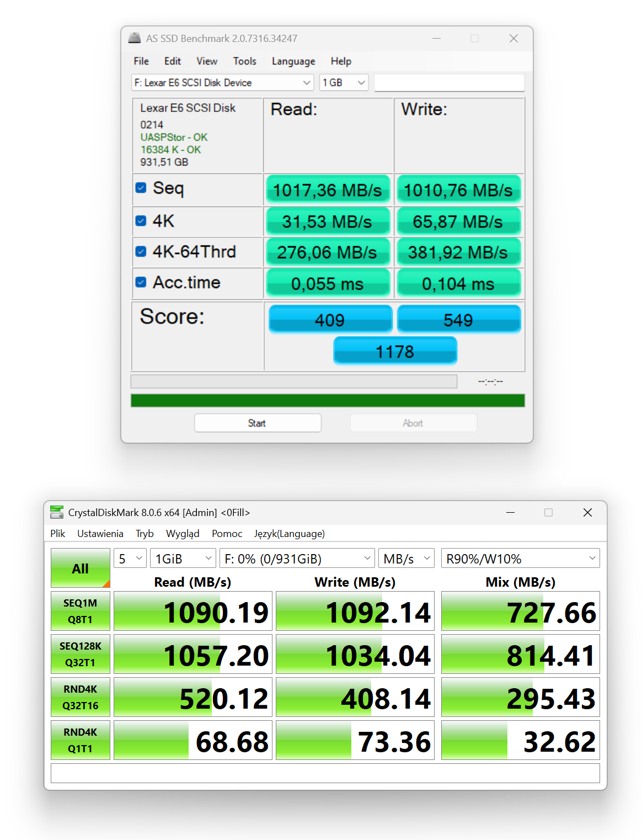Click the CrystalDiskMark title bar icon
This screenshot has height=840, width=642.
[x=57, y=512]
